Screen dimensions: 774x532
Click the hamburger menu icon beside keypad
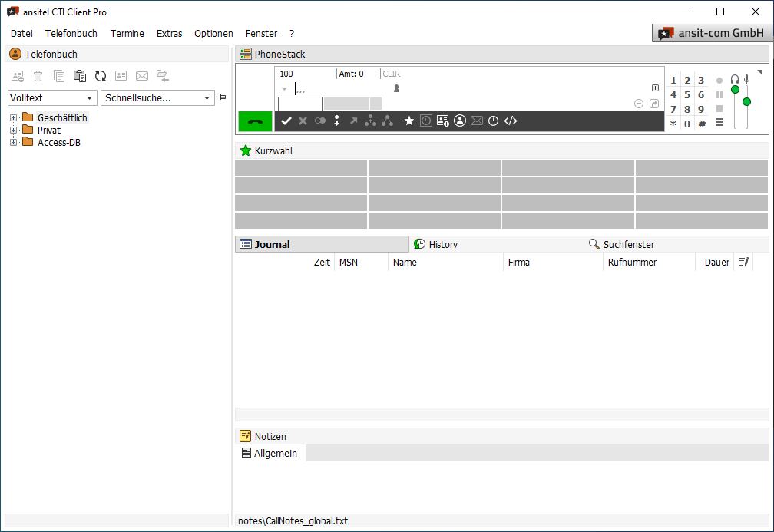(719, 123)
